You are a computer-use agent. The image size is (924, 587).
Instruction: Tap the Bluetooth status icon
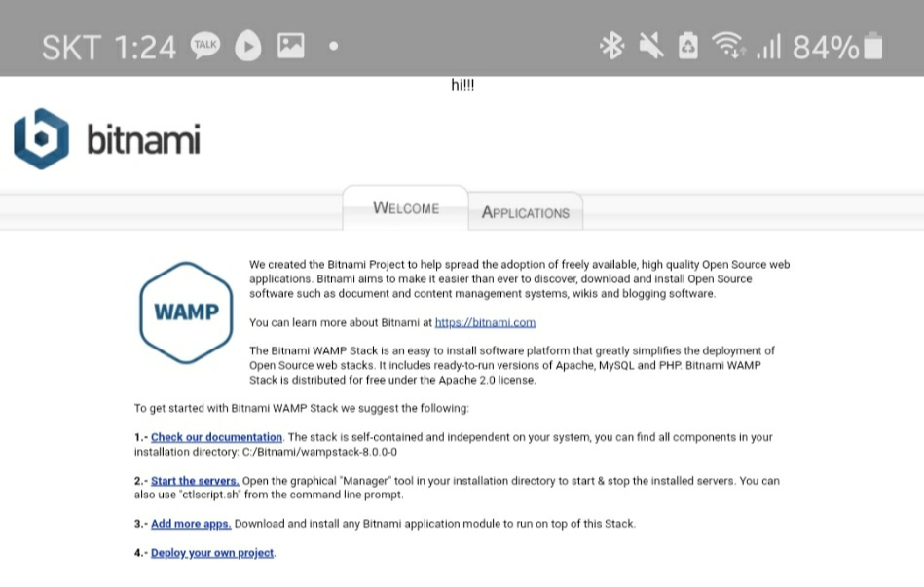611,46
